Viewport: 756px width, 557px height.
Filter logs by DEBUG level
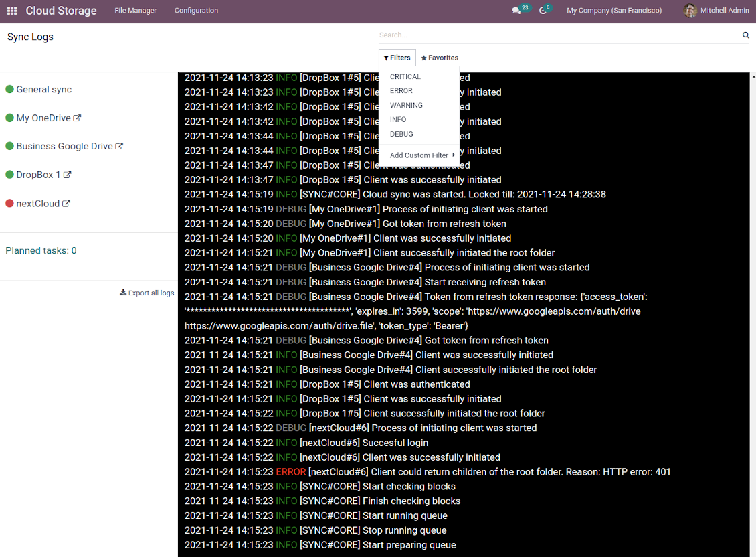(401, 134)
